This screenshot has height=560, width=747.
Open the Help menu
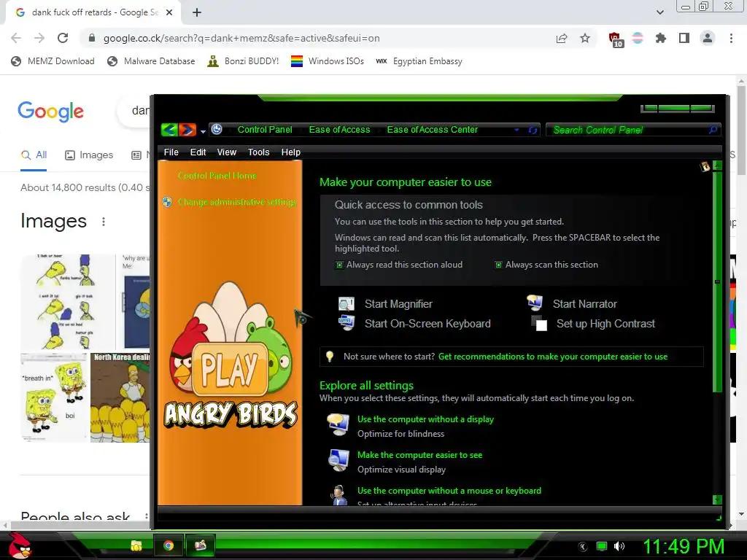pos(290,152)
